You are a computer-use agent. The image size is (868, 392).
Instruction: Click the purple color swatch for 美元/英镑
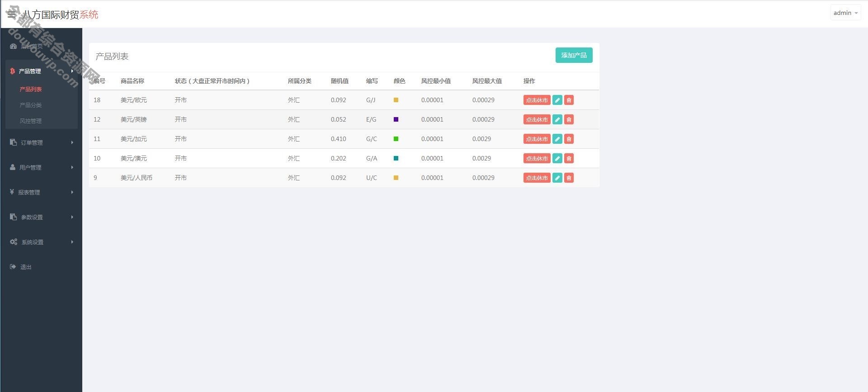tap(396, 119)
